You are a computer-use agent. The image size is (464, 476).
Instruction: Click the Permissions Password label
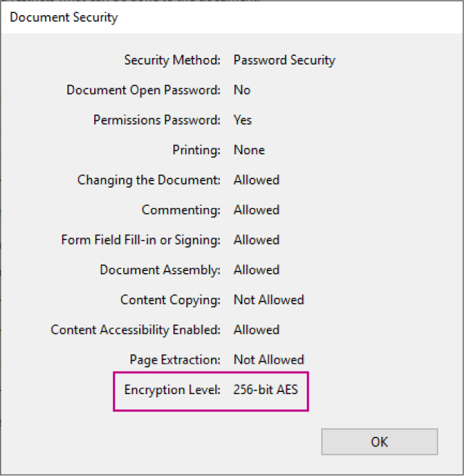(x=157, y=120)
